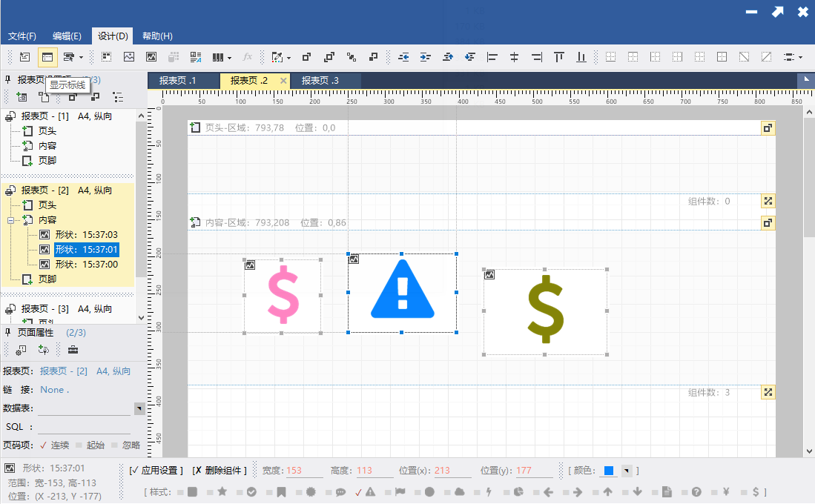
Task: Enable the 起始 page number option
Action: [90, 445]
